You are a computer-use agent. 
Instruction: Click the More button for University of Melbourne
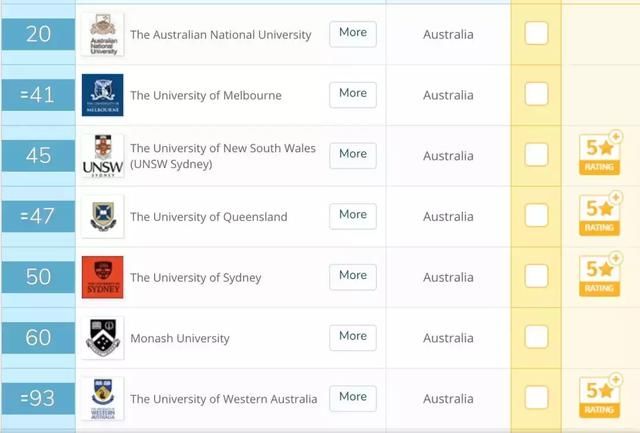[353, 95]
